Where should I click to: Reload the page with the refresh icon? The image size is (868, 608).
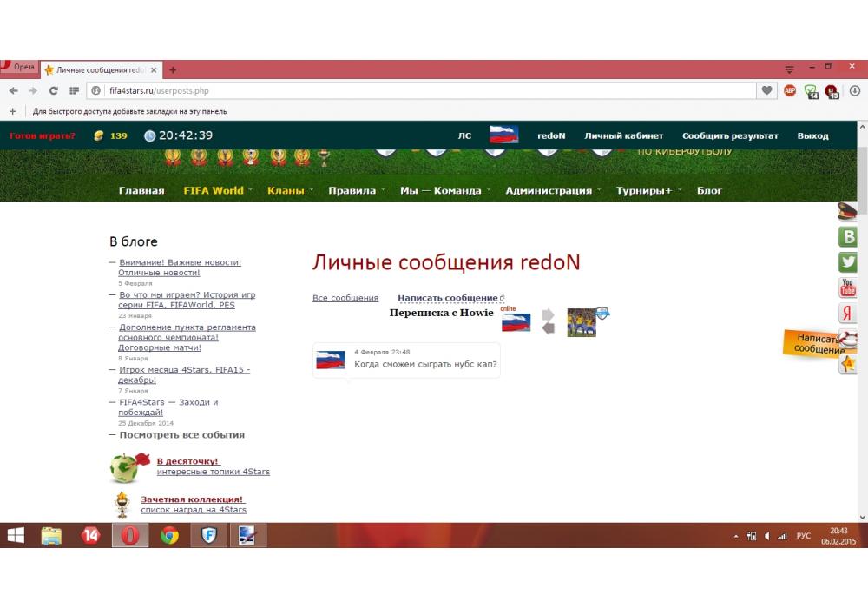pos(54,90)
